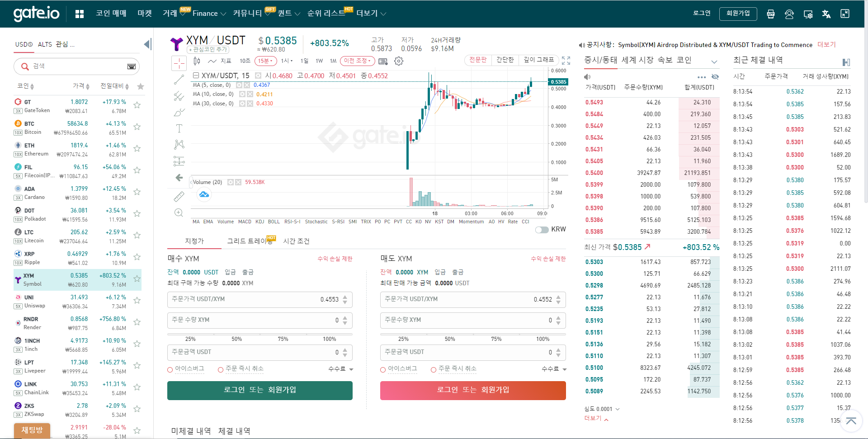Select the crosshair cursor chart tool
This screenshot has width=868, height=439.
179,63
